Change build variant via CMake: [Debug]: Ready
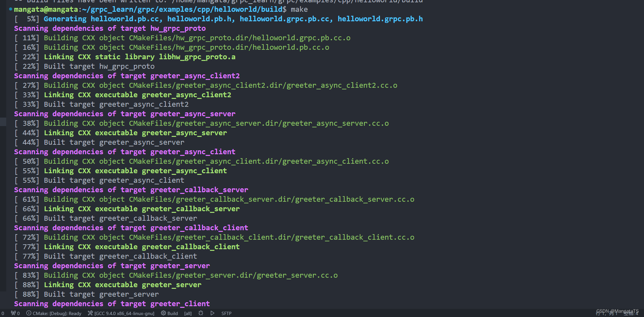This screenshot has width=644, height=317. click(x=57, y=313)
